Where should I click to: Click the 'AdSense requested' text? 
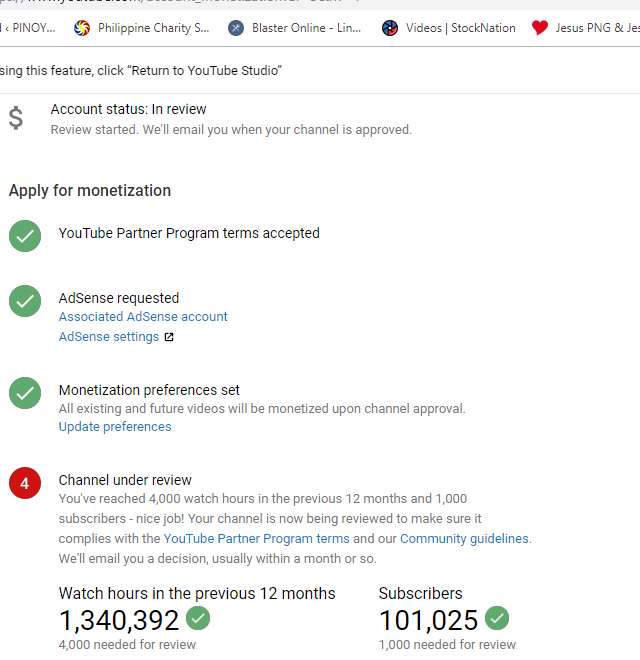tap(119, 298)
